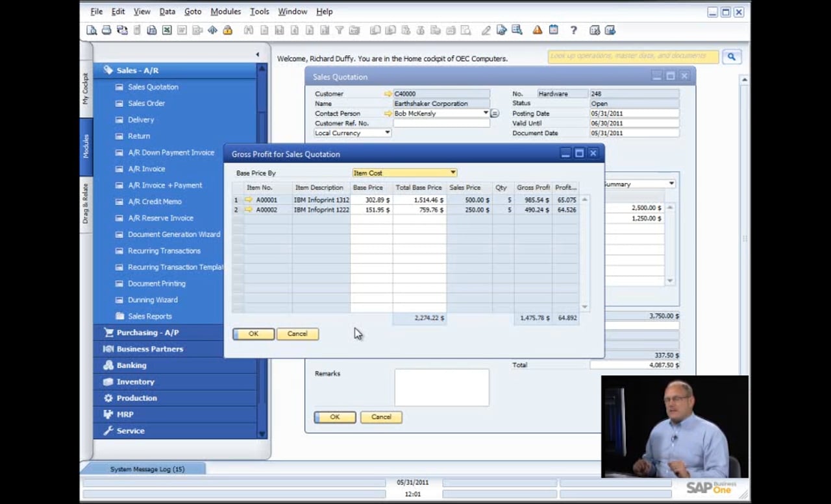Click the Launch Application arrows icon

(x=212, y=30)
